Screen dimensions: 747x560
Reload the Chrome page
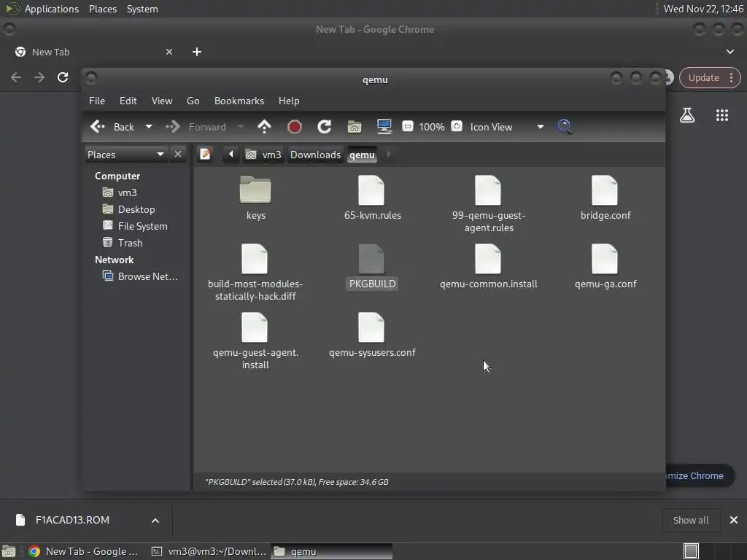[x=63, y=77]
